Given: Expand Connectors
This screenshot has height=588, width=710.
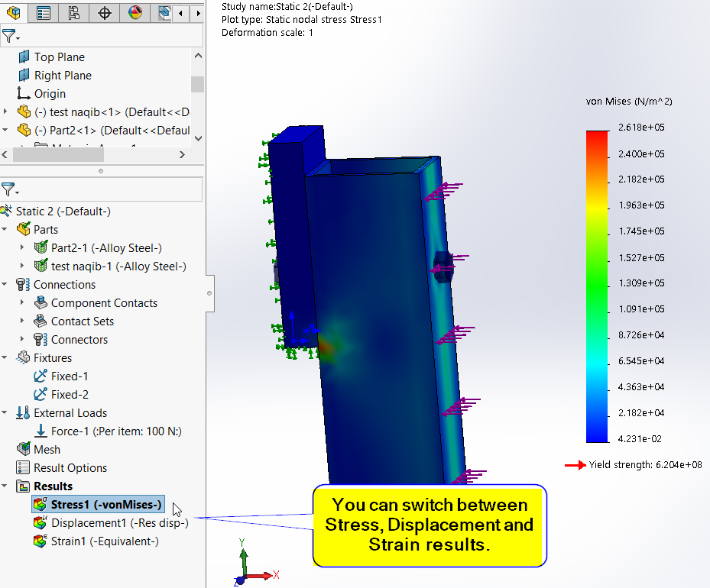Looking at the screenshot, I should click(21, 339).
